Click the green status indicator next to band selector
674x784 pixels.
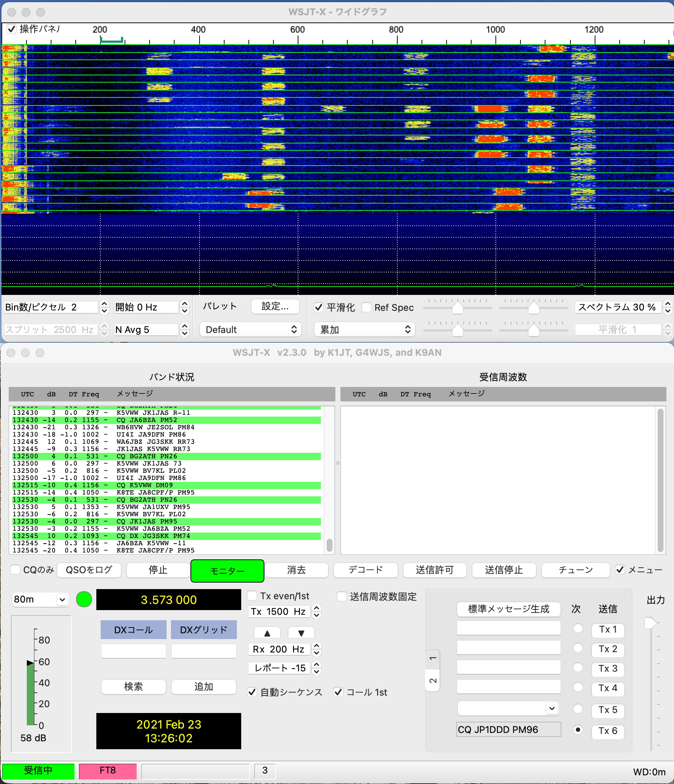[x=84, y=599]
